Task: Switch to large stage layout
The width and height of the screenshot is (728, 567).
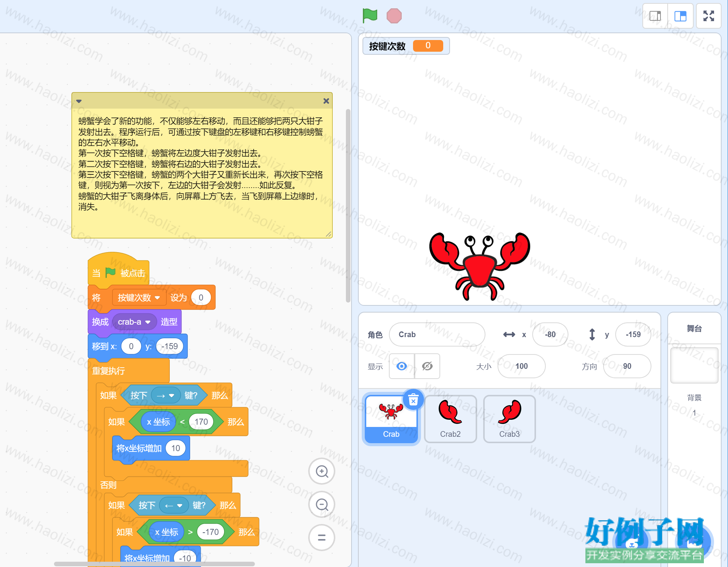Action: click(x=680, y=16)
